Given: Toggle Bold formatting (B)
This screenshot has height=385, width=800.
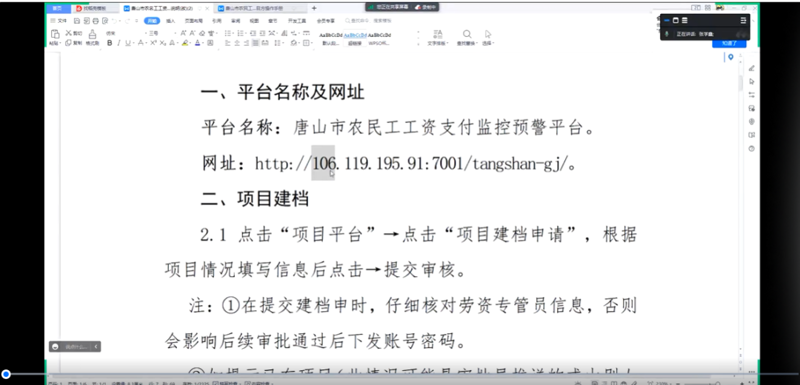Looking at the screenshot, I should tap(110, 43).
